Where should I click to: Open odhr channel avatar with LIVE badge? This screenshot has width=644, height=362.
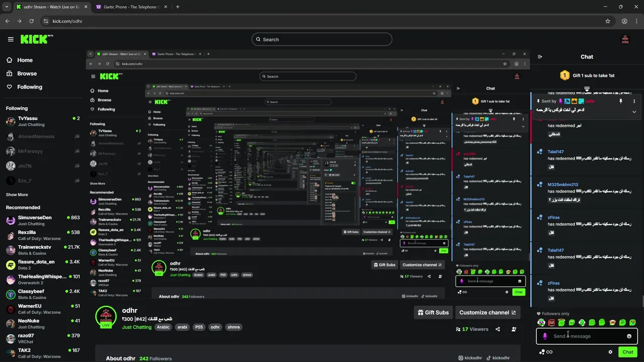point(106,316)
